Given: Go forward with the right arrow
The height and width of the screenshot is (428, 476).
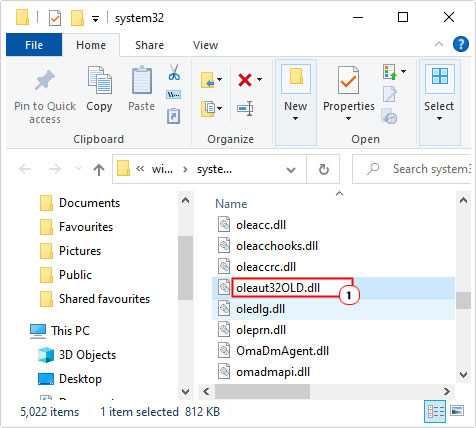Looking at the screenshot, I should tap(55, 169).
